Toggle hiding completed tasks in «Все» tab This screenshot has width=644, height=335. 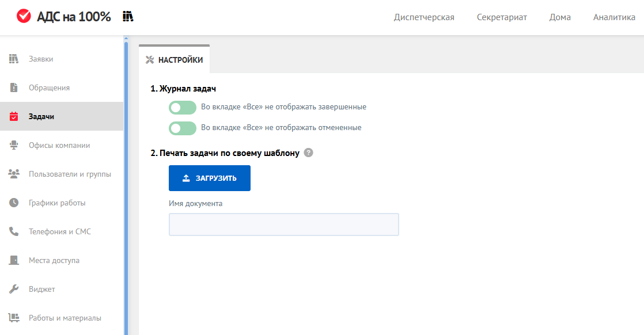[182, 107]
